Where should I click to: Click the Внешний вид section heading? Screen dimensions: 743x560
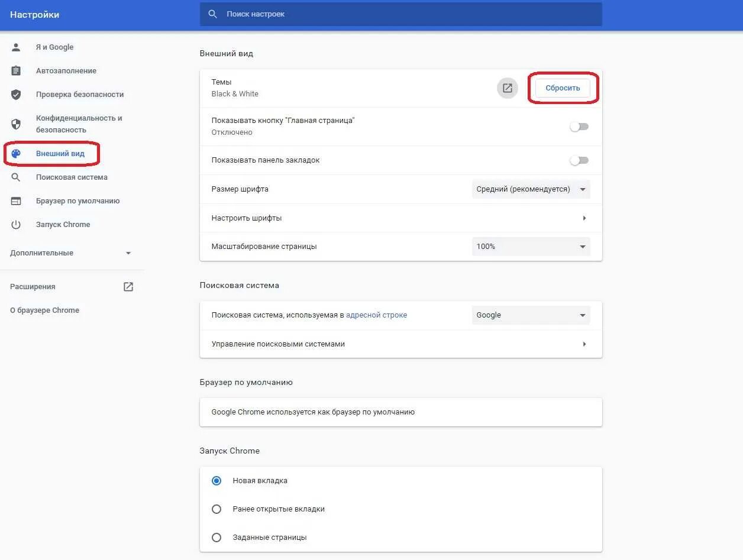(x=227, y=54)
